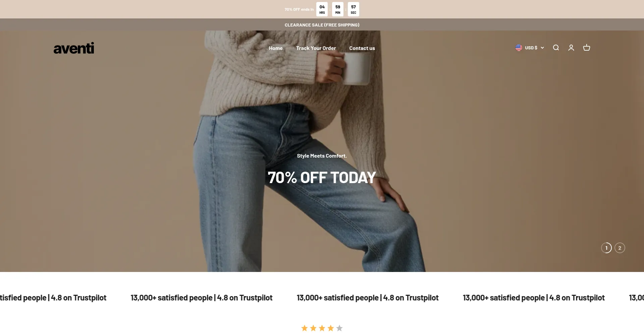Click the hours countdown box
The image size is (644, 333).
coord(322,9)
